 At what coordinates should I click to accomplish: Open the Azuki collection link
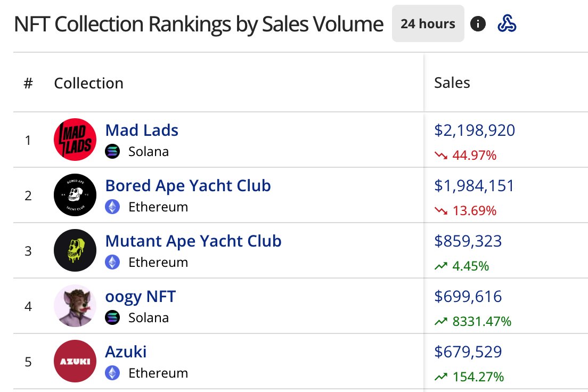(x=126, y=352)
